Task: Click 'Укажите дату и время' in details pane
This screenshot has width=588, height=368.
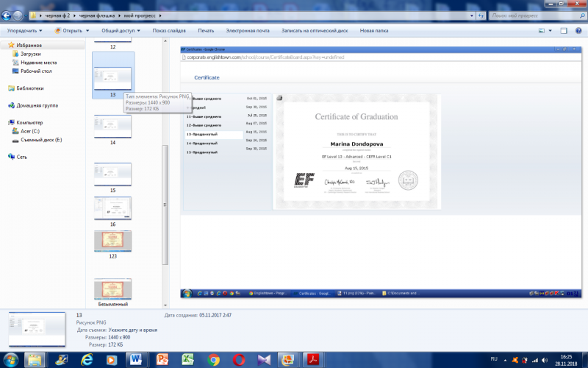Action: tap(133, 330)
